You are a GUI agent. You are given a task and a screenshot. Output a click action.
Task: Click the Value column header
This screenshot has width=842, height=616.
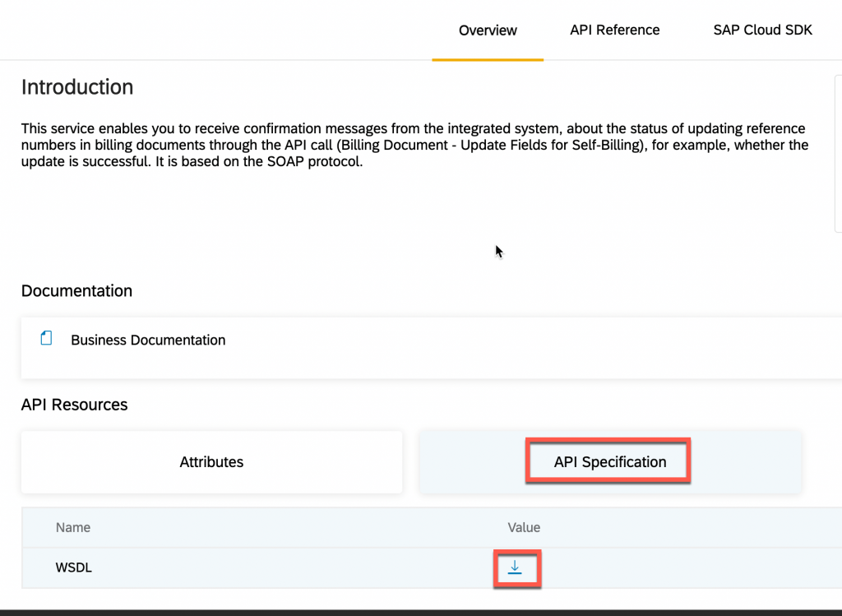point(524,527)
